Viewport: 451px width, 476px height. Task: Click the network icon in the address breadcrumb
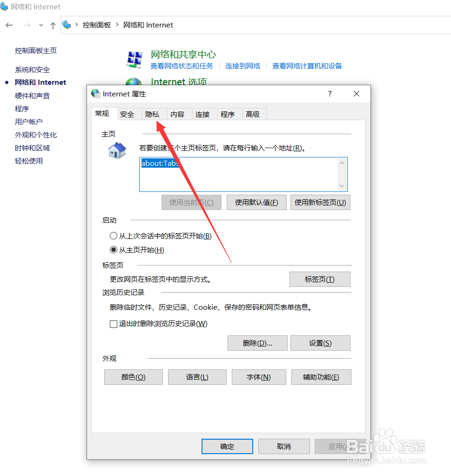pos(66,25)
